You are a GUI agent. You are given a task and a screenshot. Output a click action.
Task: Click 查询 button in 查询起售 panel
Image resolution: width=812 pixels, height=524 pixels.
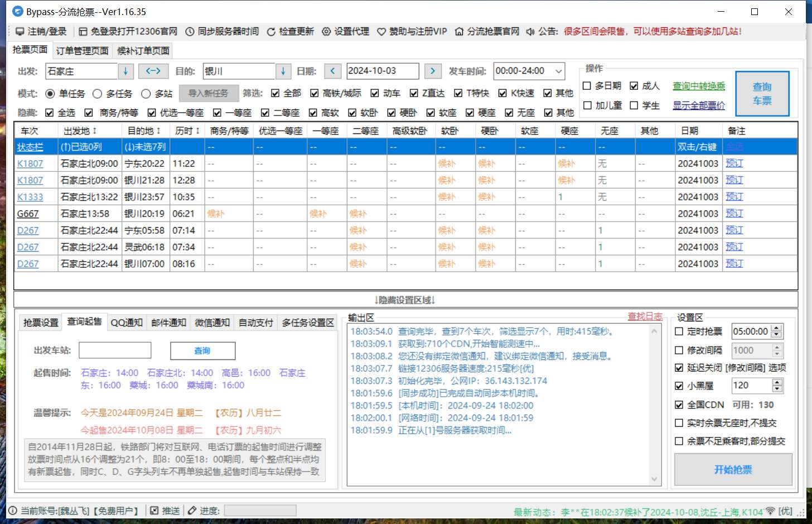pyautogui.click(x=202, y=350)
